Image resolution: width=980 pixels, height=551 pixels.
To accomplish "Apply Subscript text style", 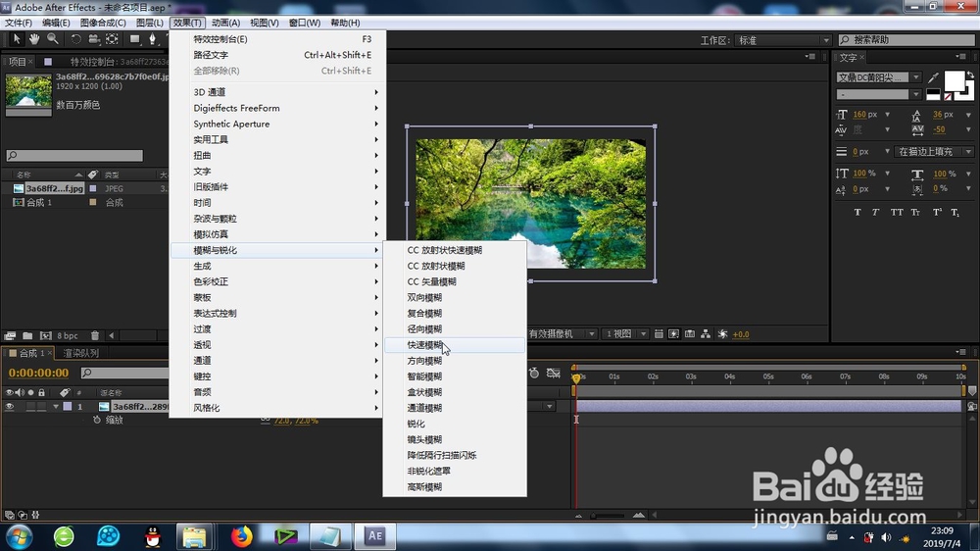I will coord(955,213).
